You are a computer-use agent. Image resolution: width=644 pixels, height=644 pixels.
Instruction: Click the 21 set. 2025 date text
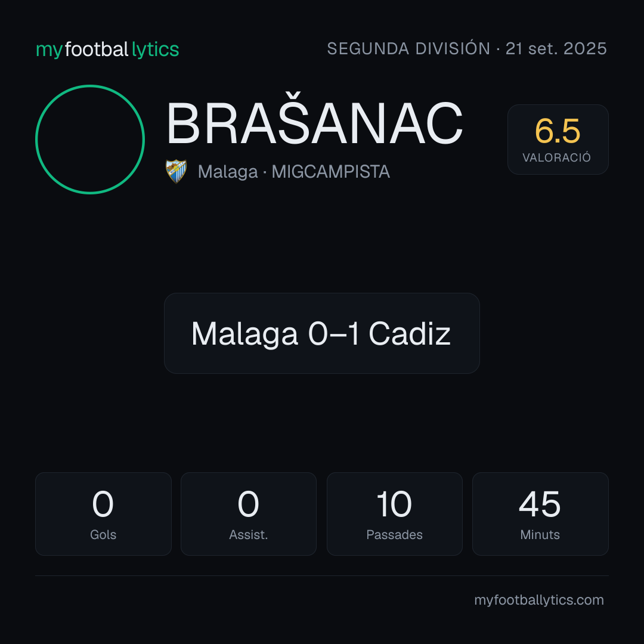pos(556,48)
